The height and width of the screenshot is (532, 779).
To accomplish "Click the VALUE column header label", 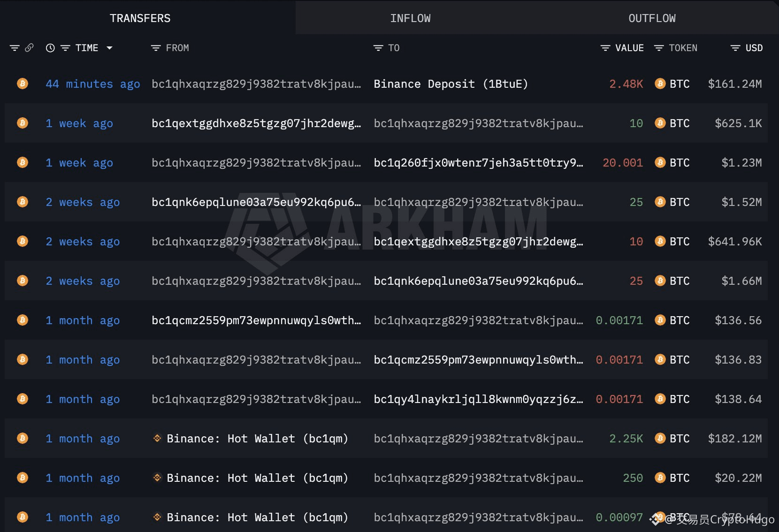I will point(629,48).
